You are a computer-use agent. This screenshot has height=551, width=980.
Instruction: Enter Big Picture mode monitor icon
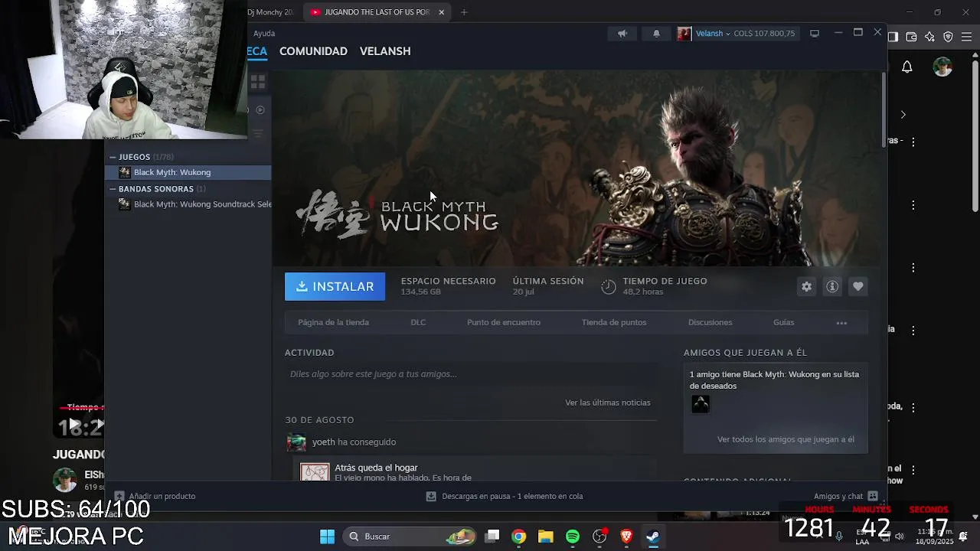[x=815, y=34]
